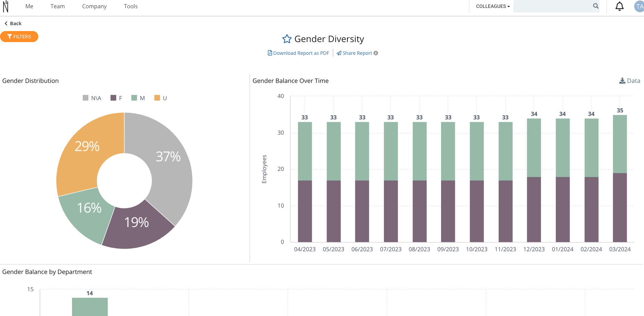Viewport: 644px width, 316px height.
Task: Click the 04/2023 bar in chart
Action: tap(305, 182)
